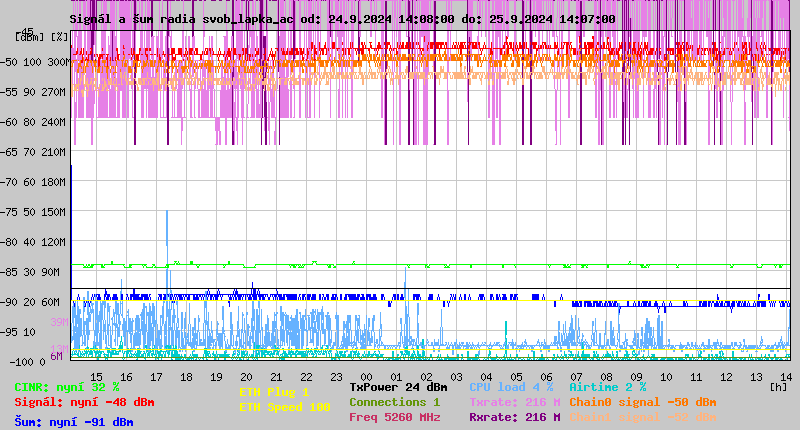Click hour label '17' on time axis
800x430 pixels.
[156, 377]
